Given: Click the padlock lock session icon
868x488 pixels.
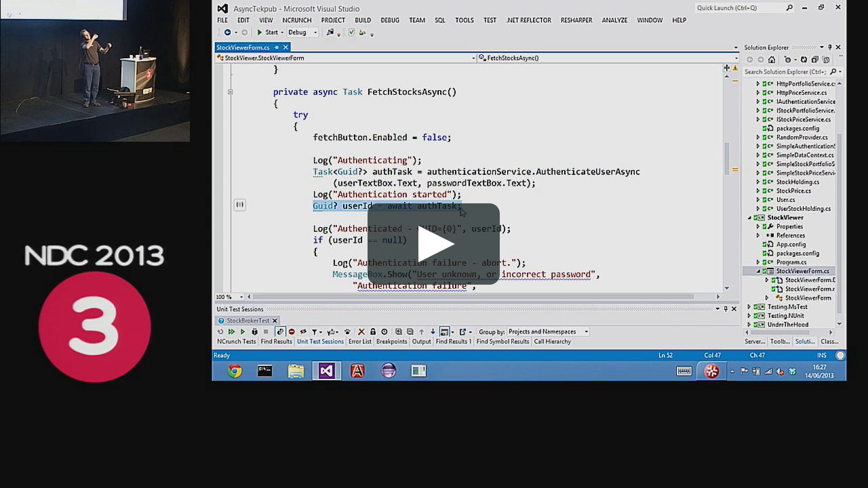Looking at the screenshot, I should point(373,332).
